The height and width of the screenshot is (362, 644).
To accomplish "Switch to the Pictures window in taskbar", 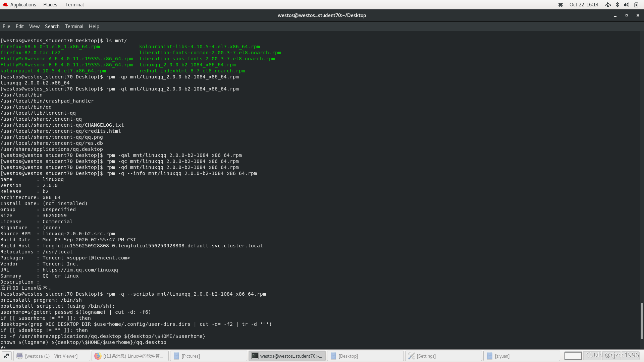I will coord(208,356).
